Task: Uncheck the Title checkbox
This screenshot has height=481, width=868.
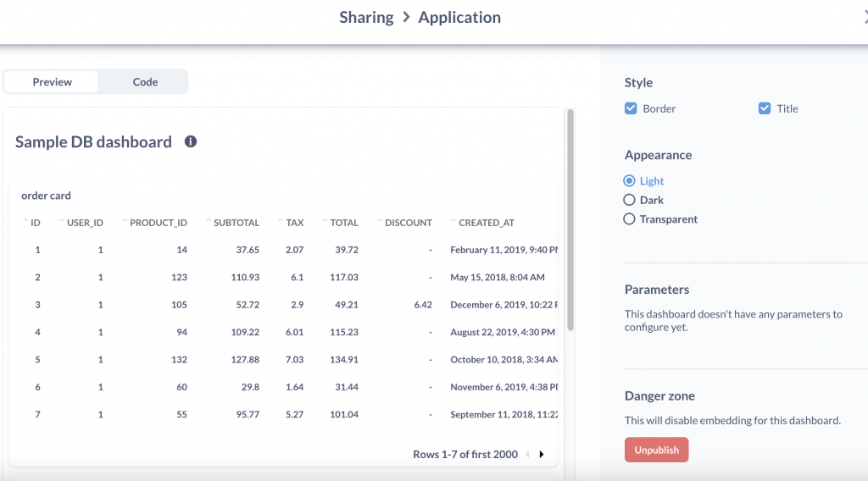Action: (x=765, y=108)
